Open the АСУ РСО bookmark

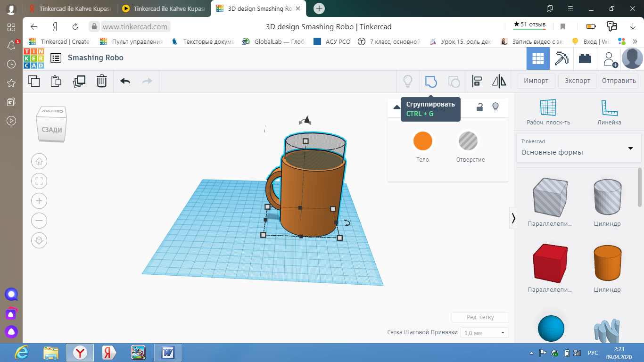(332, 41)
